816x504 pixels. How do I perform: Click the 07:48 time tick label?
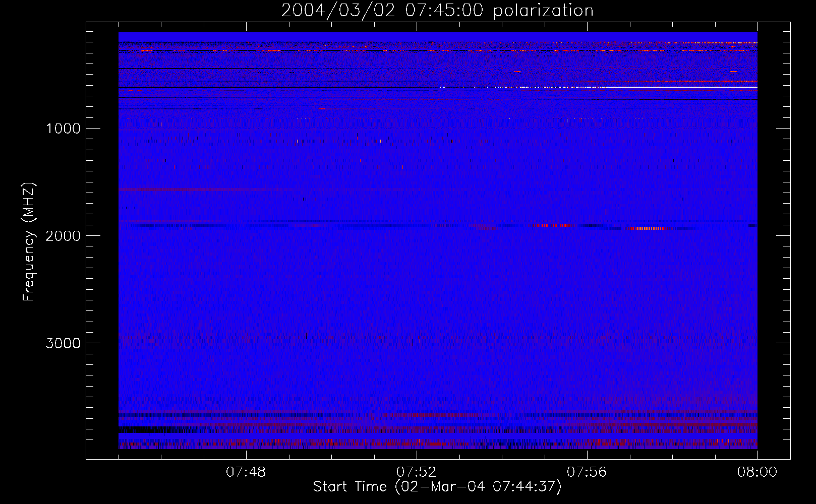pyautogui.click(x=246, y=472)
